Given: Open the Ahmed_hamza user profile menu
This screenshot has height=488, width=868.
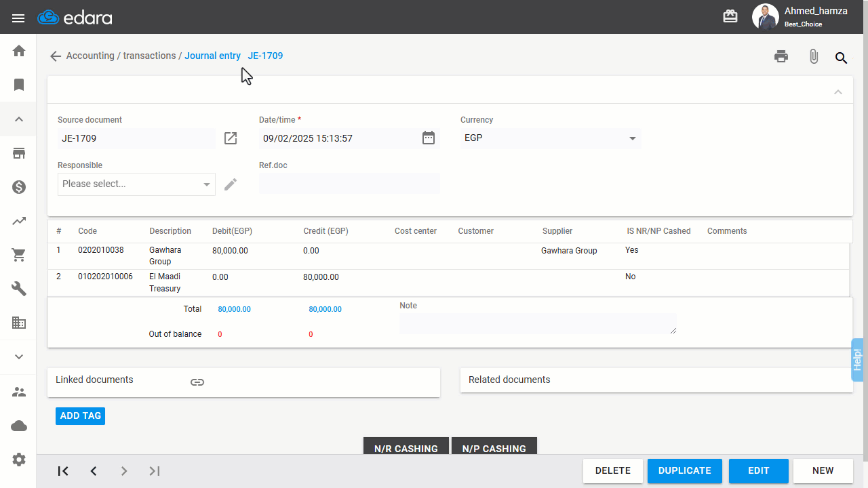Looking at the screenshot, I should pos(800,17).
